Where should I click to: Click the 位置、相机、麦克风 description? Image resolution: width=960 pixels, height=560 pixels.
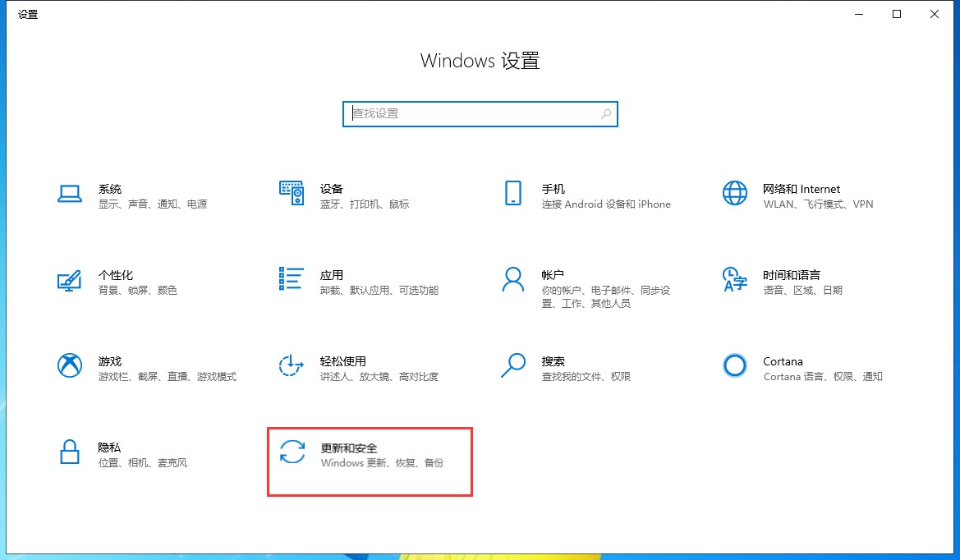[143, 463]
